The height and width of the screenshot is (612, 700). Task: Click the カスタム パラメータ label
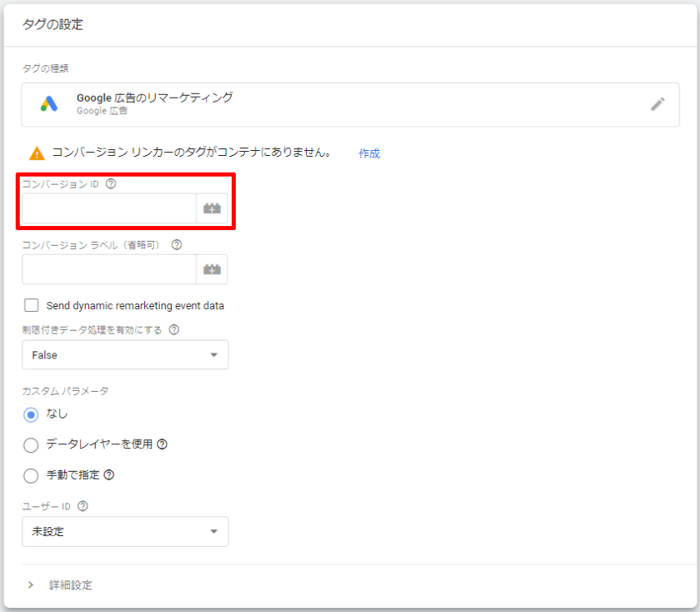66,391
